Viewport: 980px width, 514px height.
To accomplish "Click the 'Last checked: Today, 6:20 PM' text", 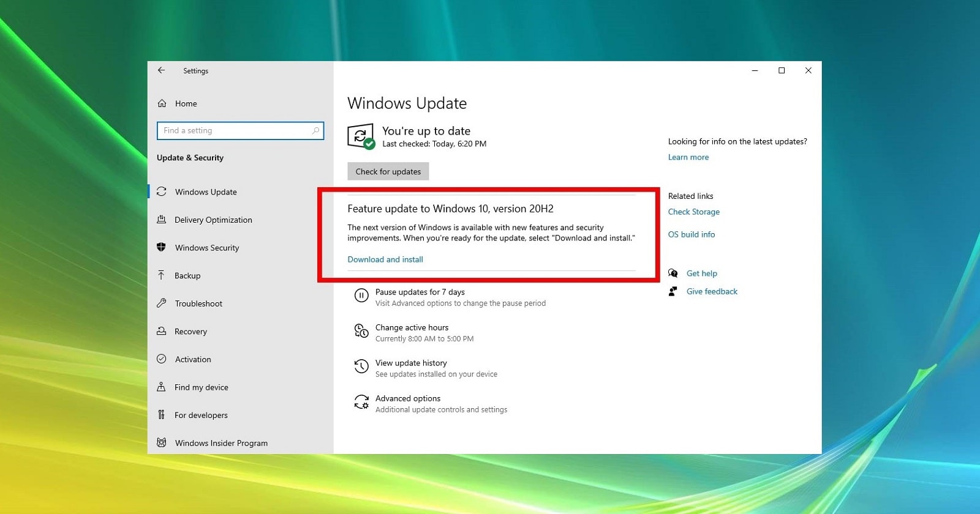I will tap(434, 144).
